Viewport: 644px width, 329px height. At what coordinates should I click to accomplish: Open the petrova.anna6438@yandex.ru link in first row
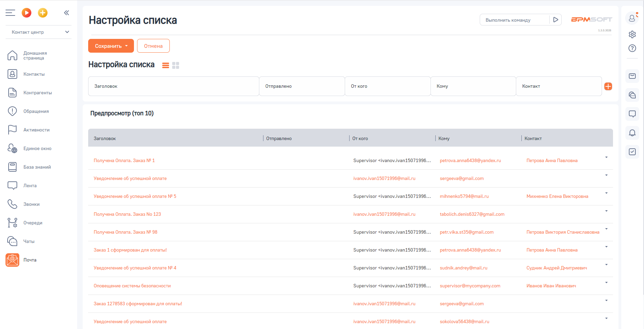click(x=470, y=160)
